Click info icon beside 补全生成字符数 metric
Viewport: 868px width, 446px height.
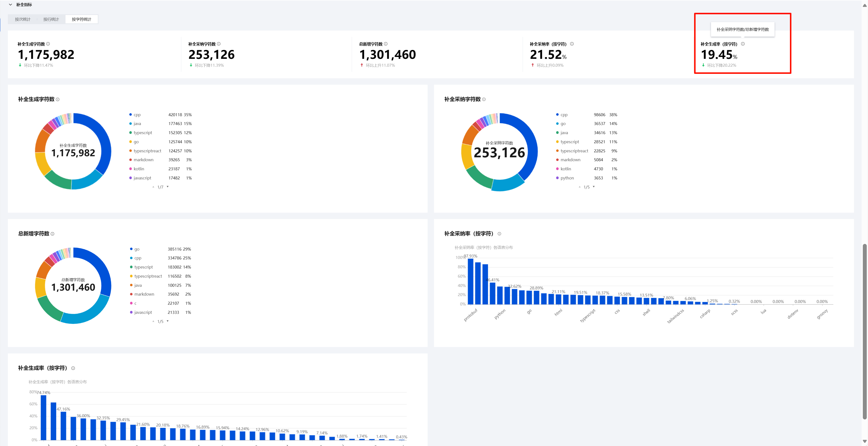(48, 44)
